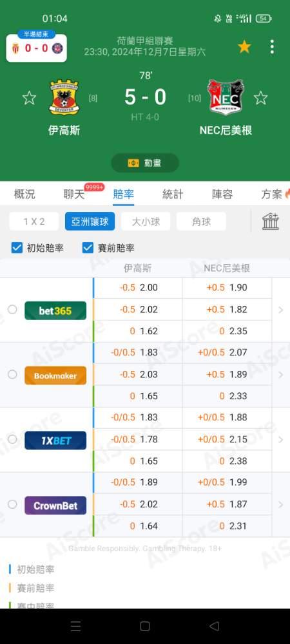Tap the battery indicator in status bar
This screenshot has width=290, height=644.
(264, 19)
